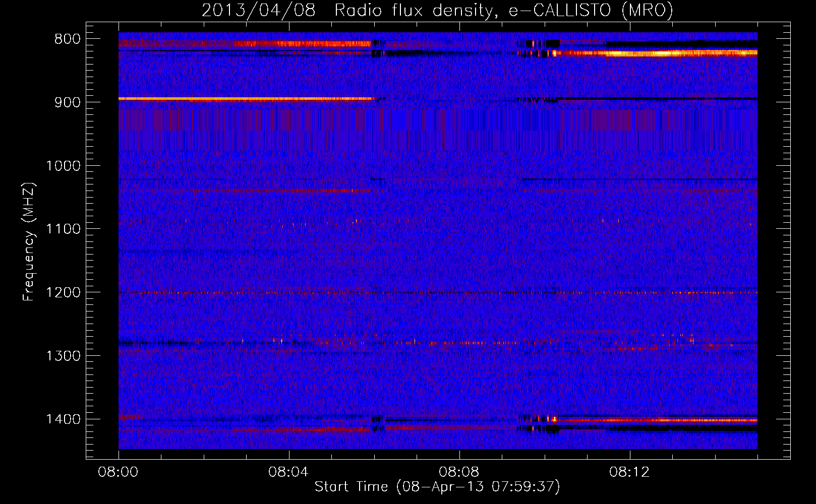Click the date "2013/04/08" in the title
The height and width of the screenshot is (504, 816).
point(259,11)
